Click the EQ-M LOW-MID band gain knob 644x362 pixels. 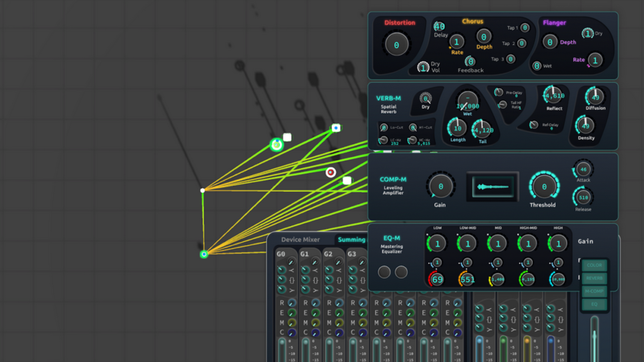pyautogui.click(x=468, y=244)
